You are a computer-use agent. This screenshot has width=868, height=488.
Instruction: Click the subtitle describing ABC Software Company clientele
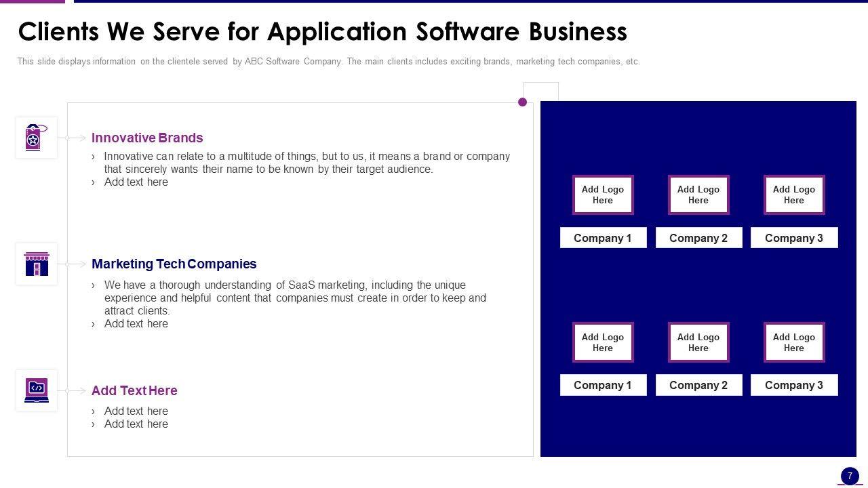coord(329,61)
